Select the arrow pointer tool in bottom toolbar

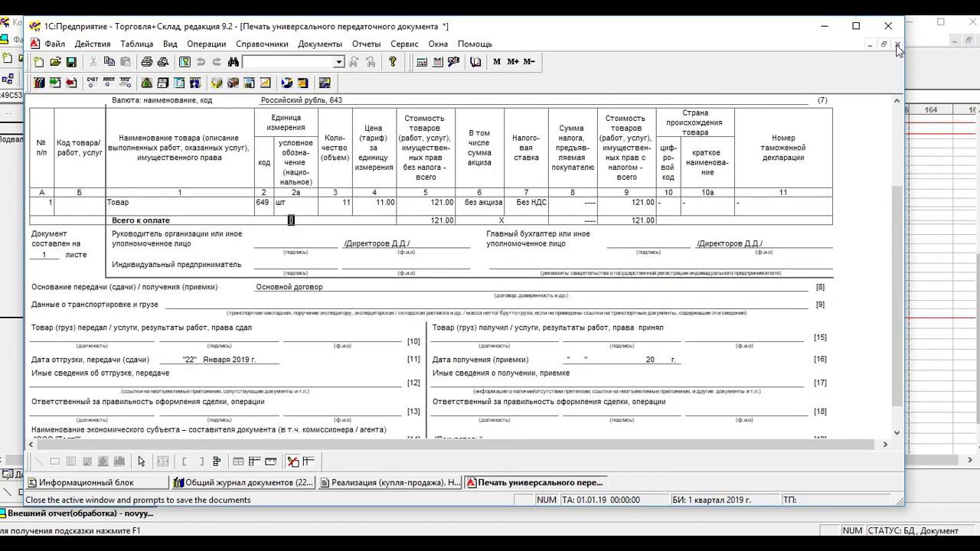[141, 461]
